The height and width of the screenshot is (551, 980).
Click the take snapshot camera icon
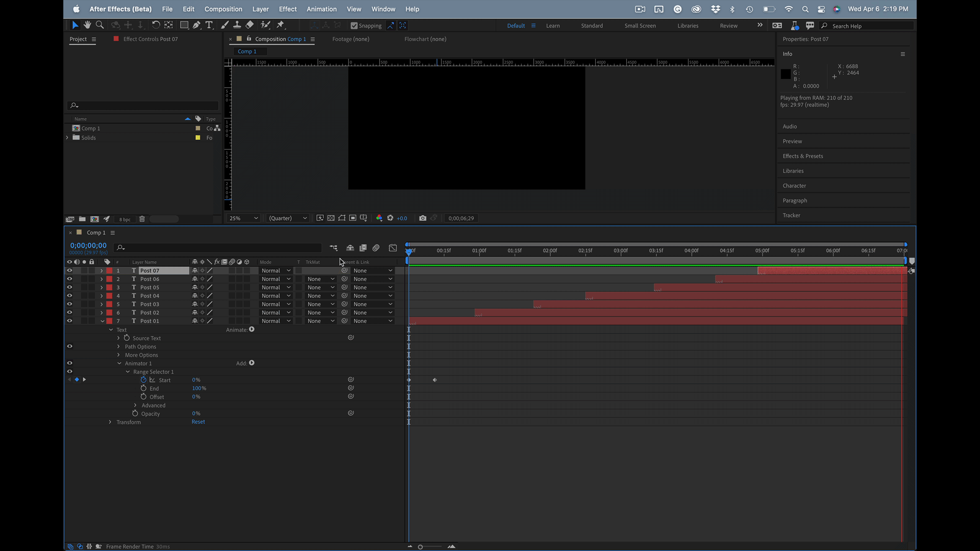(x=423, y=218)
